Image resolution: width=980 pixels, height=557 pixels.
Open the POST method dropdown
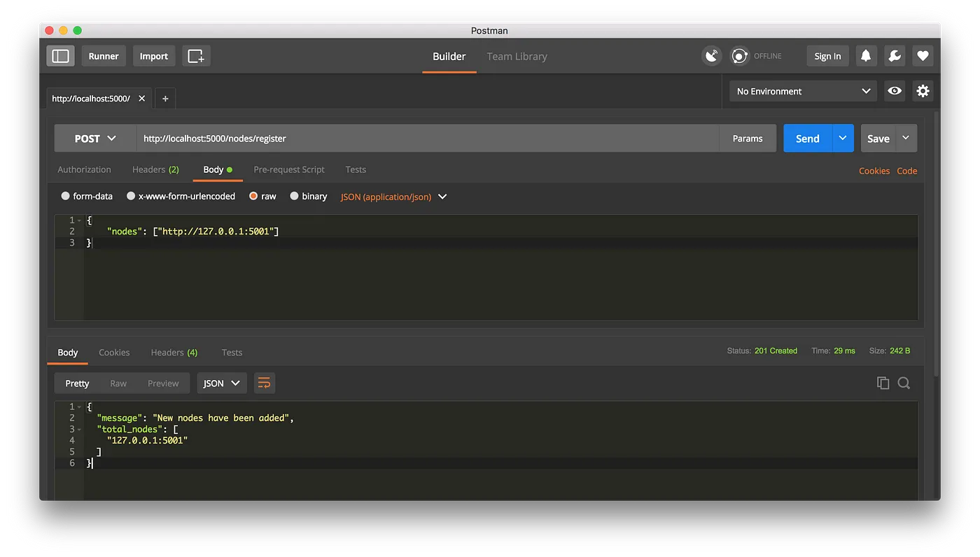click(95, 139)
